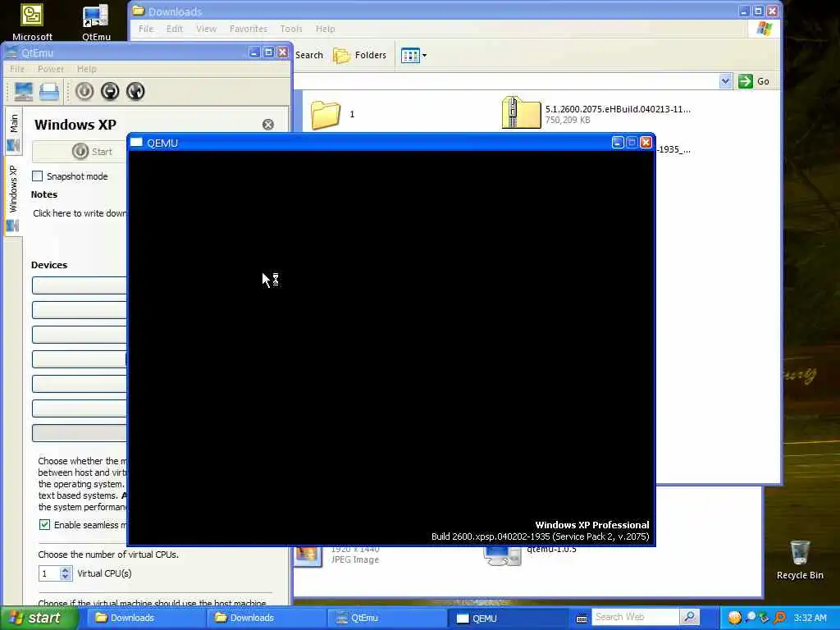Click the 'qtemu-1.0.5' file name
The image size is (840, 630).
click(551, 549)
